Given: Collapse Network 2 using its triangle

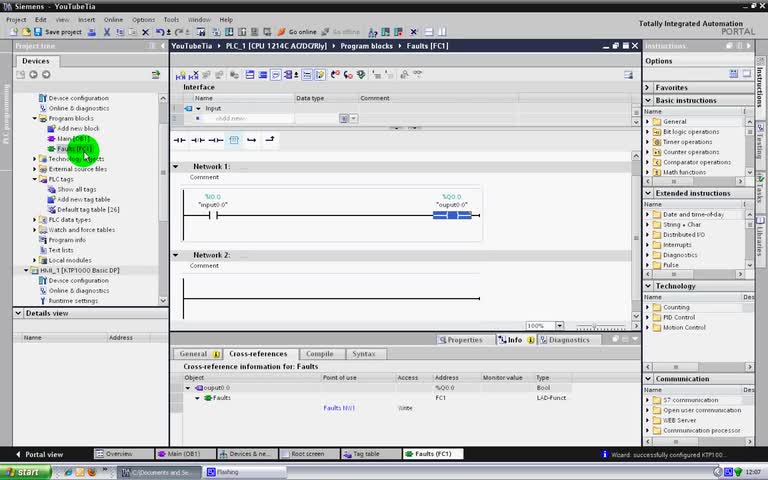Looking at the screenshot, I should coord(176,255).
